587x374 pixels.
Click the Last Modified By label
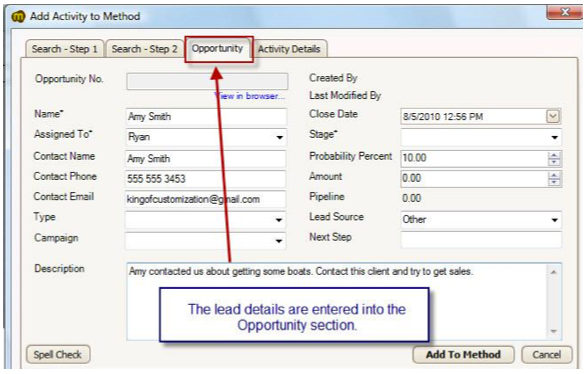point(345,96)
